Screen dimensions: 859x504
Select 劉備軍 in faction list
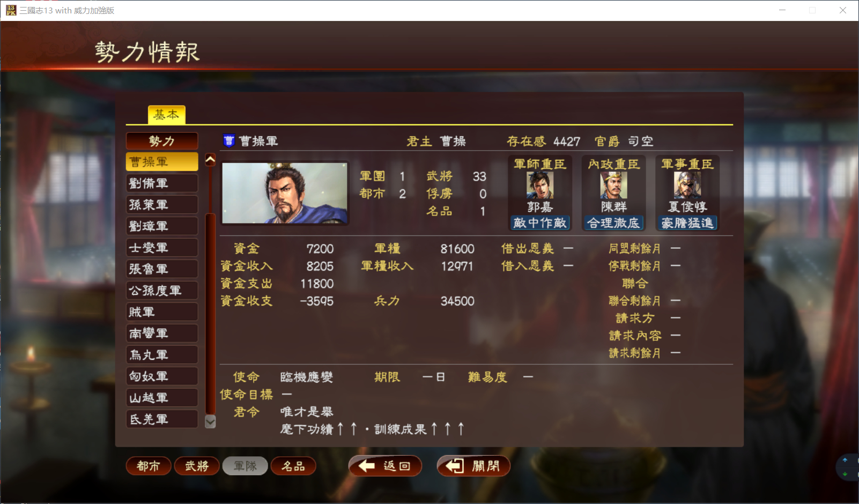click(162, 183)
